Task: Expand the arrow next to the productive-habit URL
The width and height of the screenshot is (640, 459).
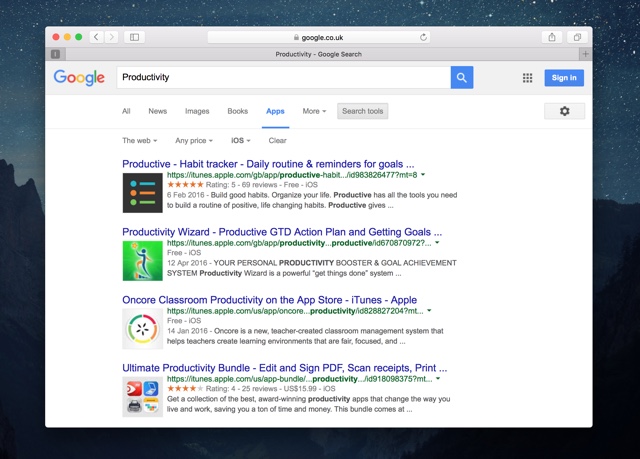Action: tap(423, 175)
